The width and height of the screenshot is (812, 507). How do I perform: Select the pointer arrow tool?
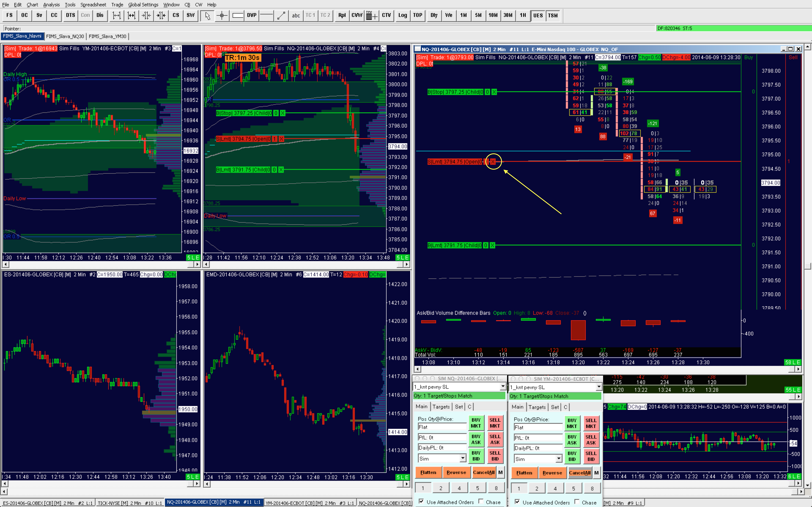click(207, 15)
